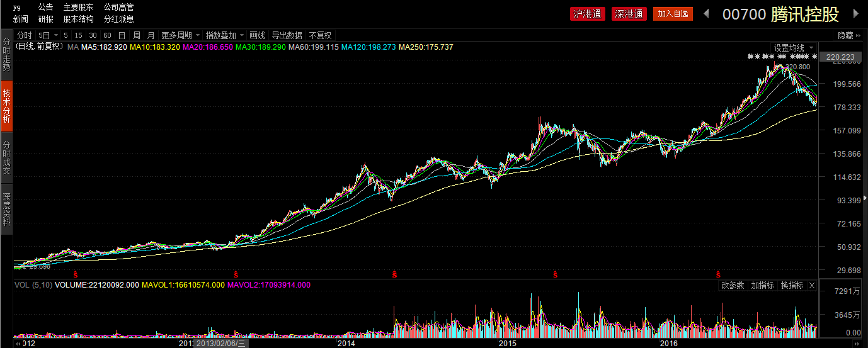This screenshot has height=348, width=868.
Task: Click the 2013/02/06 date label on timeline
Action: pyautogui.click(x=222, y=344)
